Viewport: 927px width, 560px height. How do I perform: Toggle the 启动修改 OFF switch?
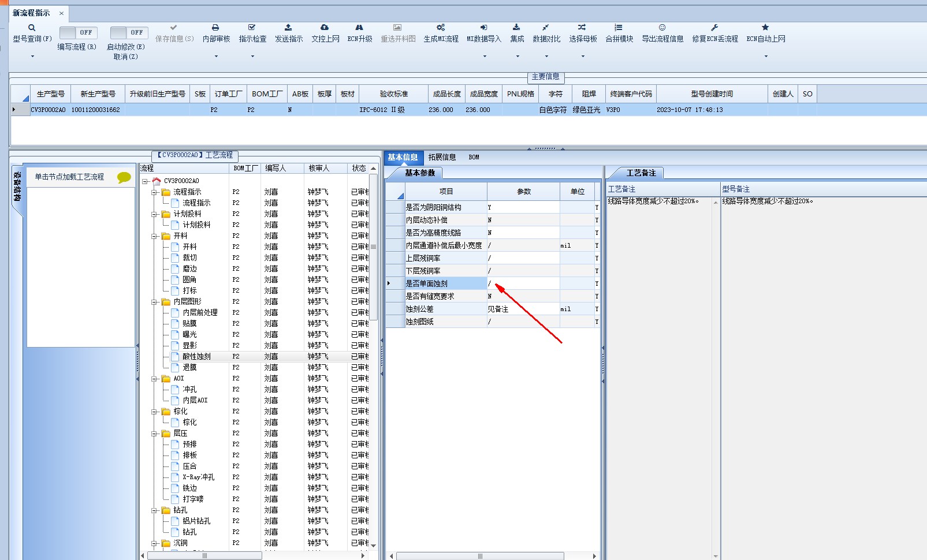[x=129, y=32]
